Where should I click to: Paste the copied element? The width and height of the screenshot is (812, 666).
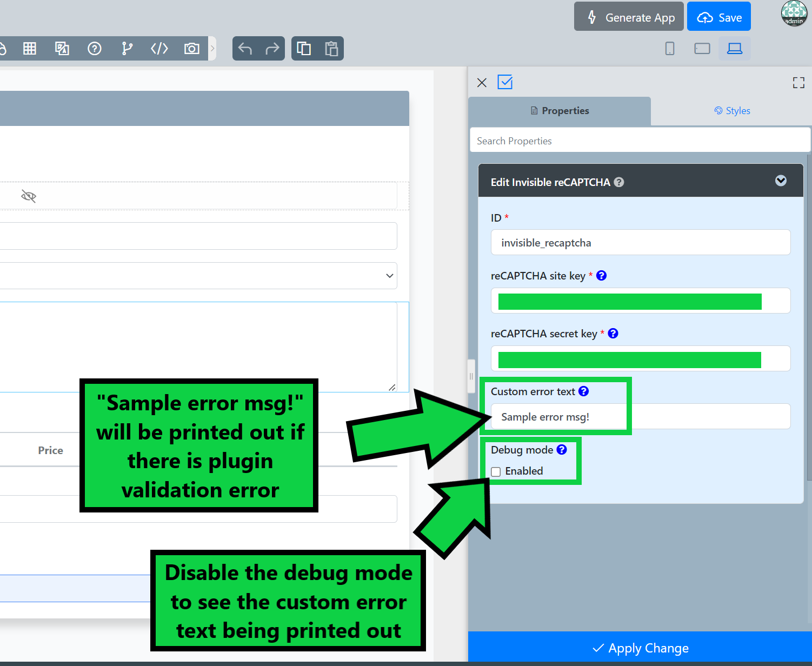pyautogui.click(x=331, y=49)
